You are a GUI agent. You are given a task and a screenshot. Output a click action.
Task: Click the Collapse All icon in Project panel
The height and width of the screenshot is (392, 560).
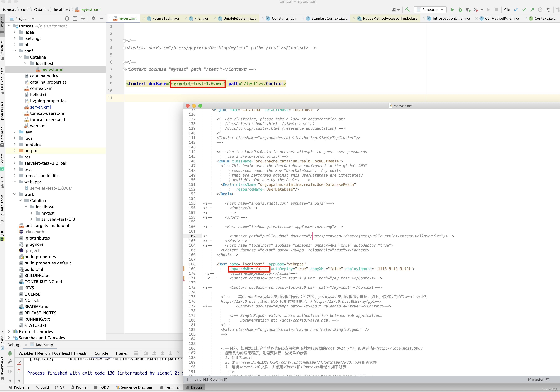point(83,19)
